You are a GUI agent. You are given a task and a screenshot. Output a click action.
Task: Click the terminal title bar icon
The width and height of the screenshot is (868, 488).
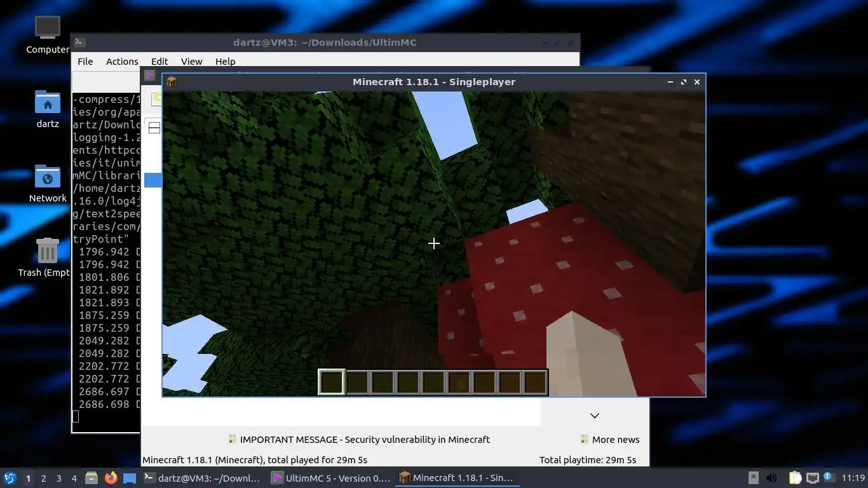click(79, 43)
